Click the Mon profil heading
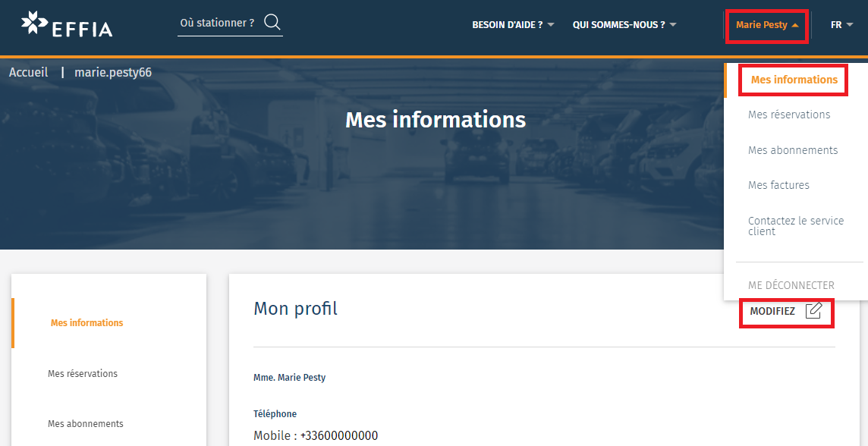The width and height of the screenshot is (868, 446). [x=295, y=308]
